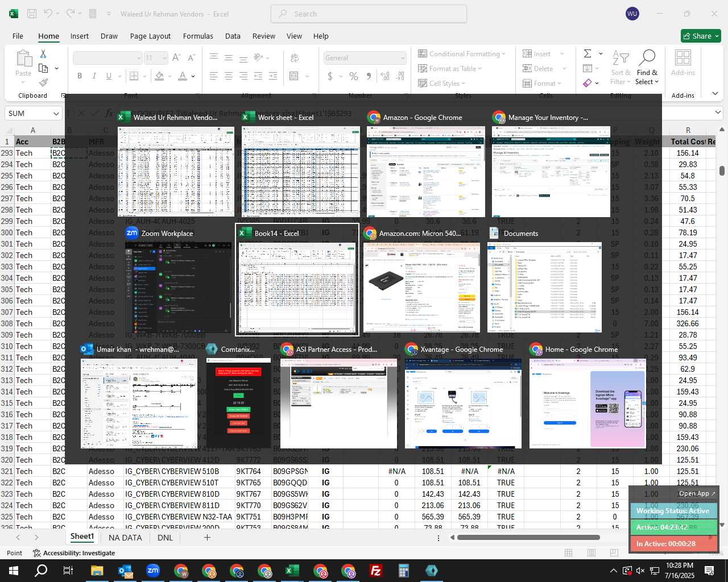Click the Merge & Center icon
The height and width of the screenshot is (582, 728).
tap(294, 76)
